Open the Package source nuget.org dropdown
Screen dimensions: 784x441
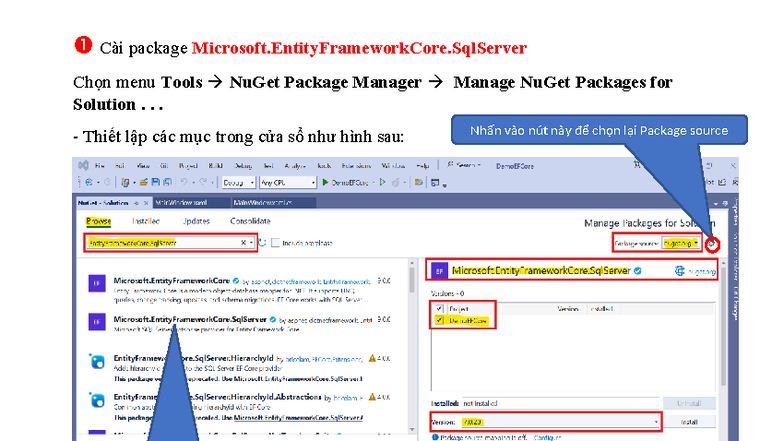[x=680, y=244]
